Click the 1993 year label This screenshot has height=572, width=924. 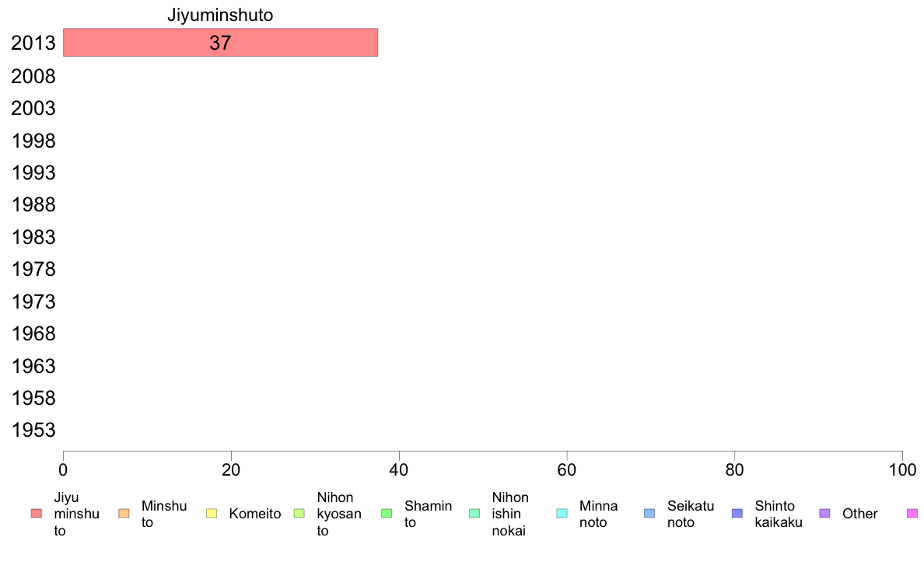click(33, 173)
